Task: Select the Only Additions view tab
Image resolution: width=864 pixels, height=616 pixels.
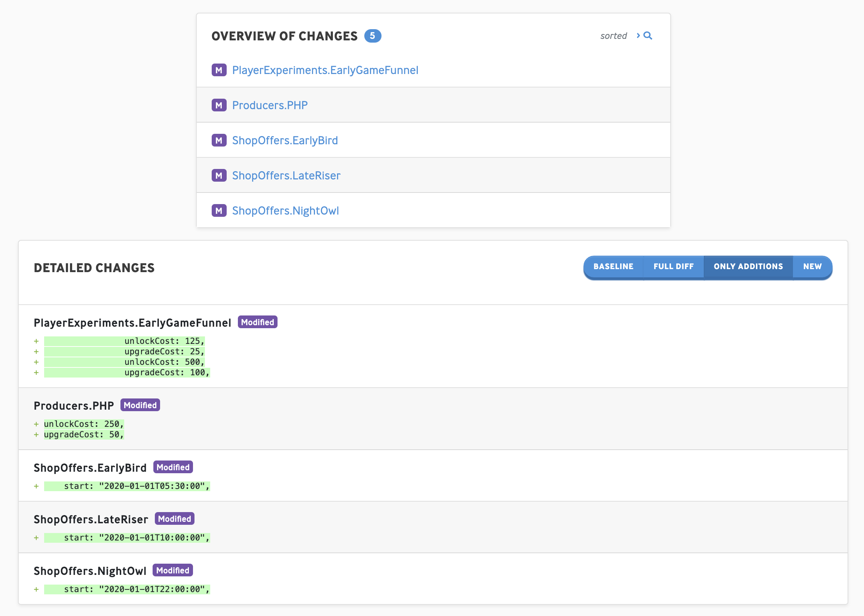Action: 748,267
